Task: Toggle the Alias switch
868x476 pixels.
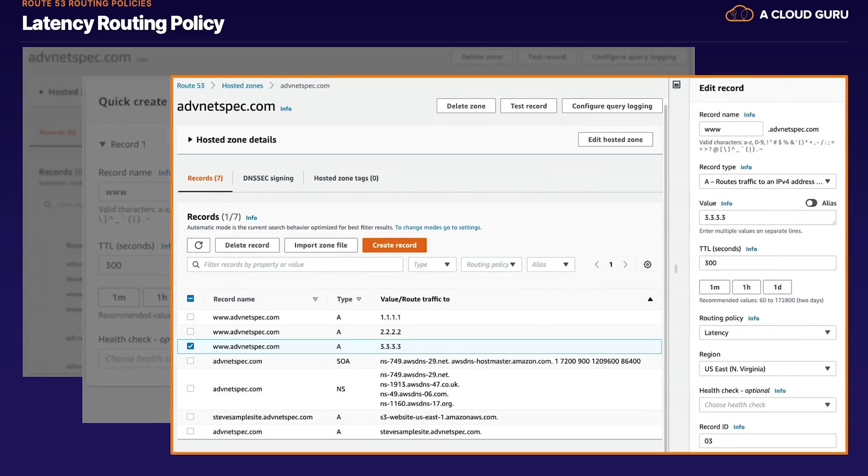Action: point(811,203)
